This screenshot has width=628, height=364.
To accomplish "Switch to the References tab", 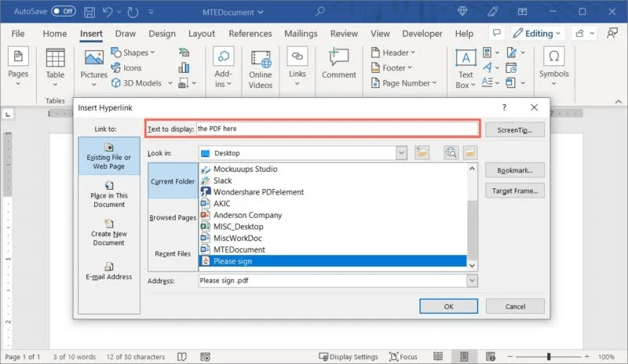I will (250, 34).
